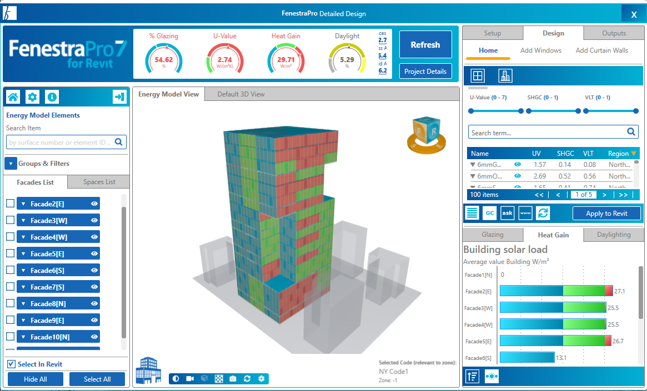Screen dimensions: 647x391
Task: Click the Apply to Revit button
Action: 607,213
